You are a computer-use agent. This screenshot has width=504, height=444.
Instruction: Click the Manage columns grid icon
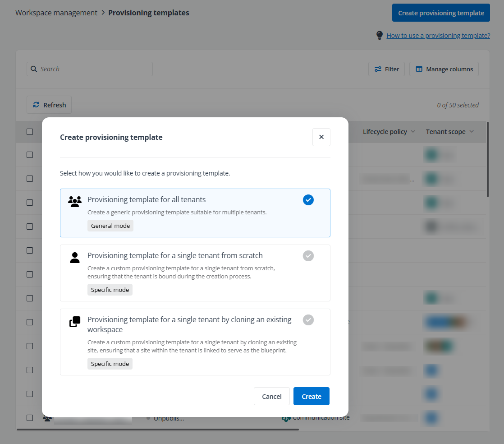(420, 69)
